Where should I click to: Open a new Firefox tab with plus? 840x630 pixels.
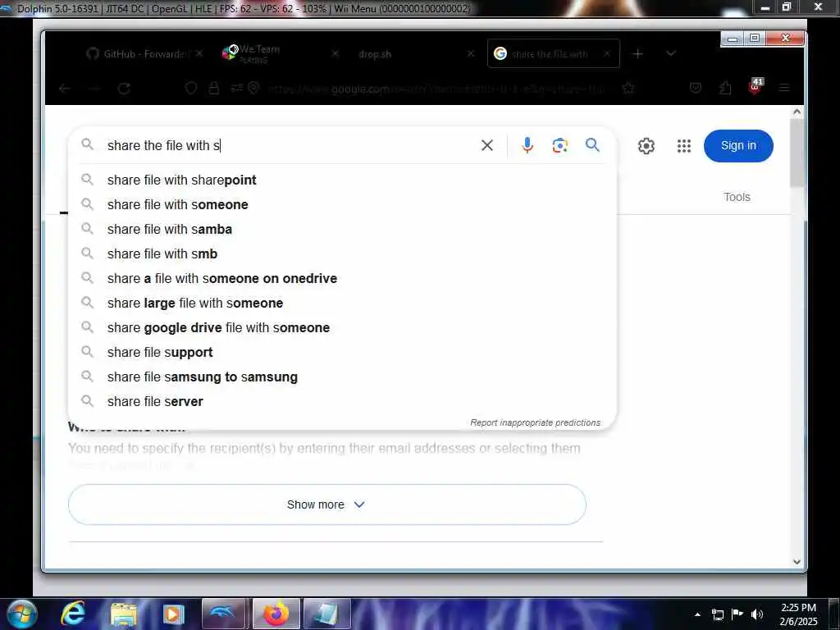pyautogui.click(x=637, y=54)
